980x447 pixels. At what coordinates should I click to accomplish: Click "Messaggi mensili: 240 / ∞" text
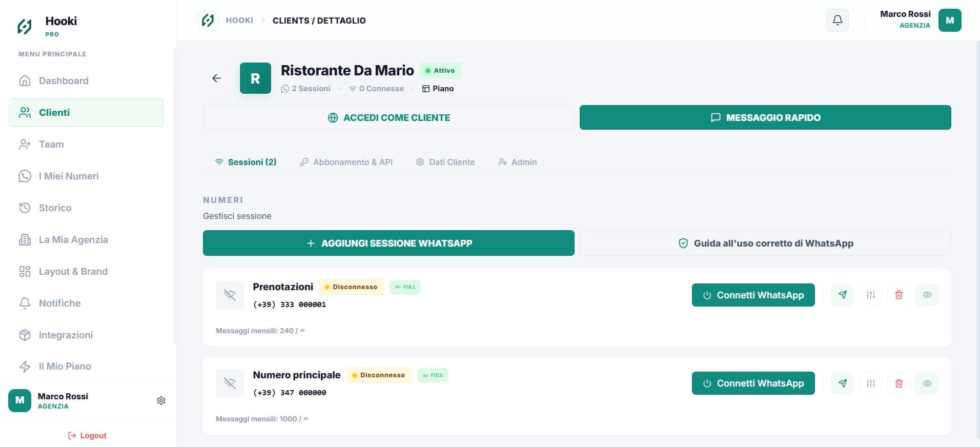point(260,331)
